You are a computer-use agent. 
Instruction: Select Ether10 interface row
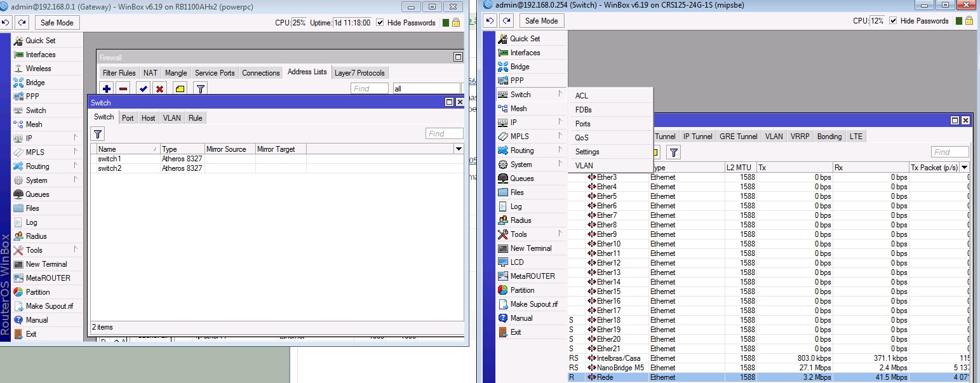click(769, 244)
